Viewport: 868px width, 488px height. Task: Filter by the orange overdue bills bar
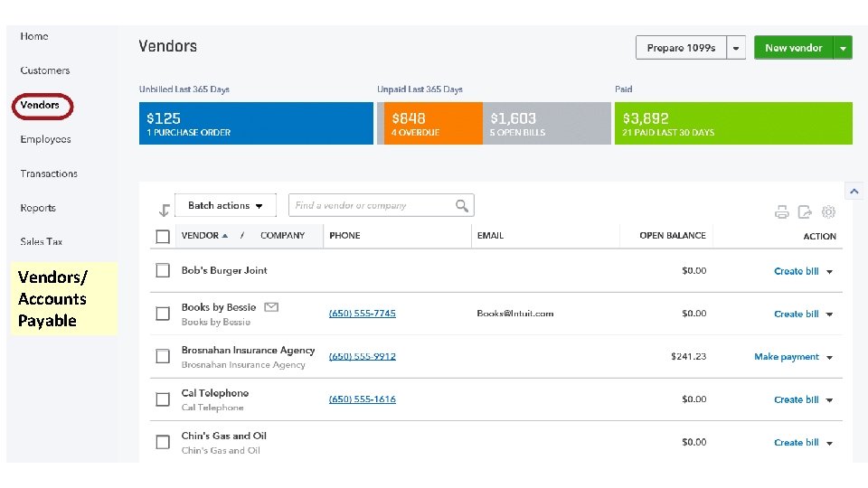tap(430, 124)
